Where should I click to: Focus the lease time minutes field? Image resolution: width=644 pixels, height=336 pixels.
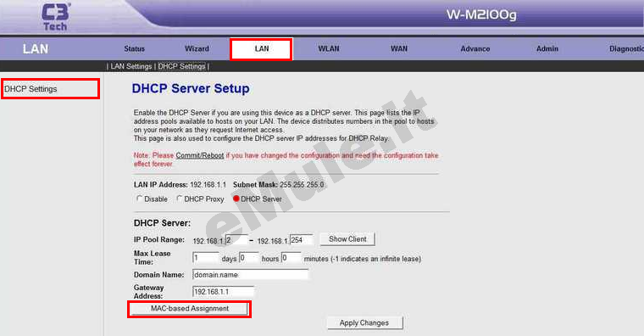[291, 258]
